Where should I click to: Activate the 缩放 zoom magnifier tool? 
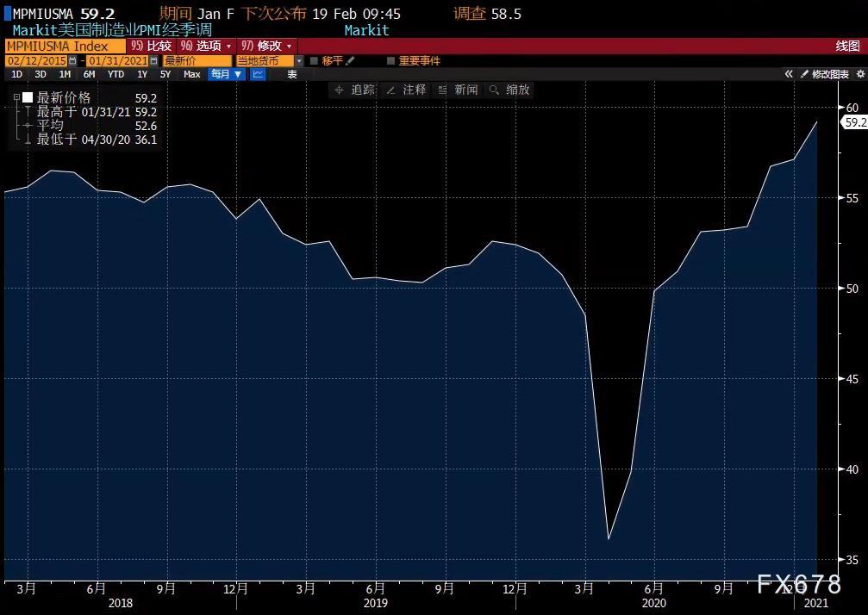[x=509, y=90]
